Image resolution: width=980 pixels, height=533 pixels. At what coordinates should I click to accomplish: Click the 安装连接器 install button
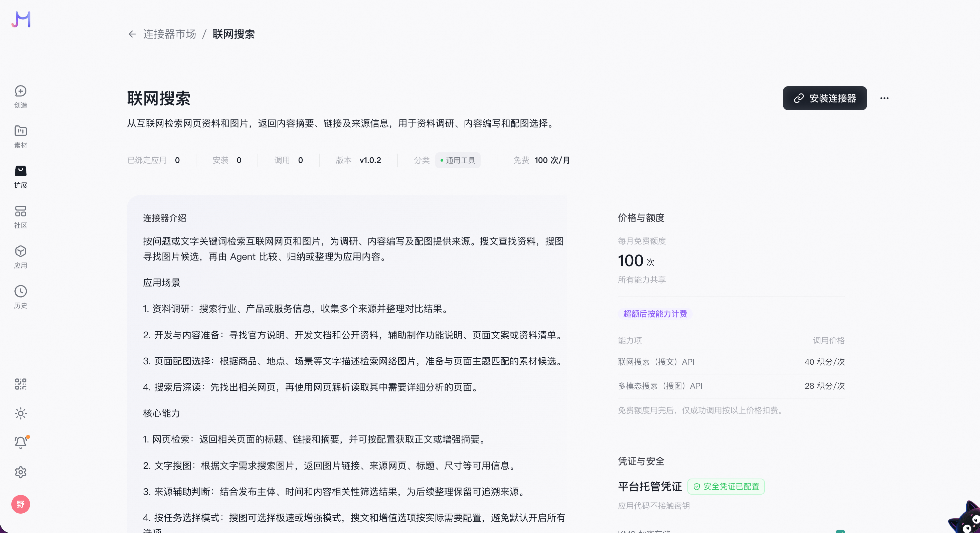point(824,98)
